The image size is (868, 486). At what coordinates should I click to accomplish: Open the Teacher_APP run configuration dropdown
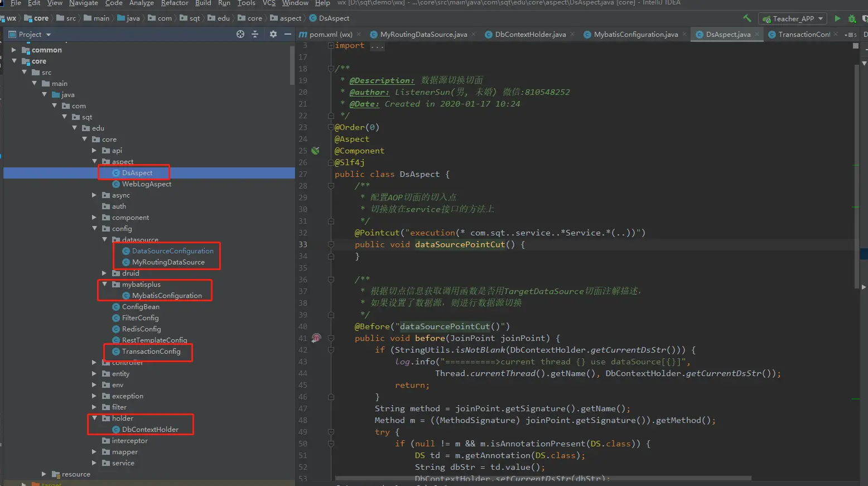click(821, 18)
